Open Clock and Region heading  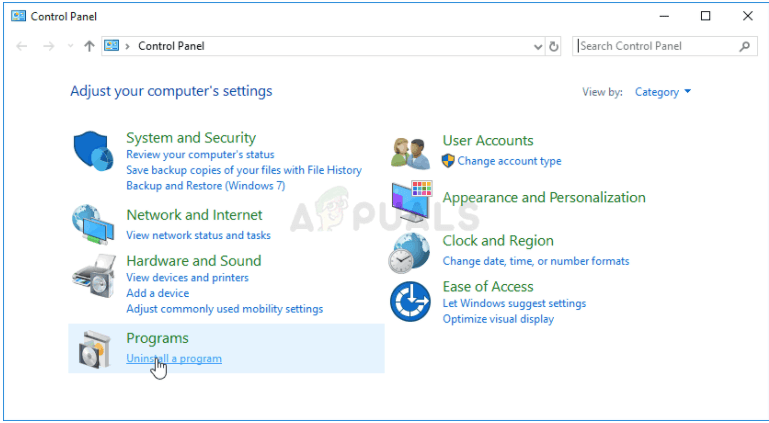click(498, 241)
